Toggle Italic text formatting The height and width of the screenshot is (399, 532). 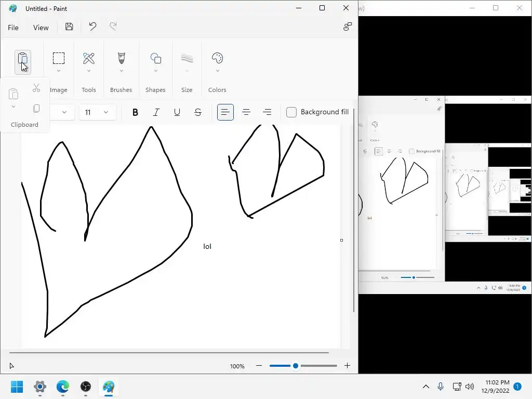coord(156,112)
